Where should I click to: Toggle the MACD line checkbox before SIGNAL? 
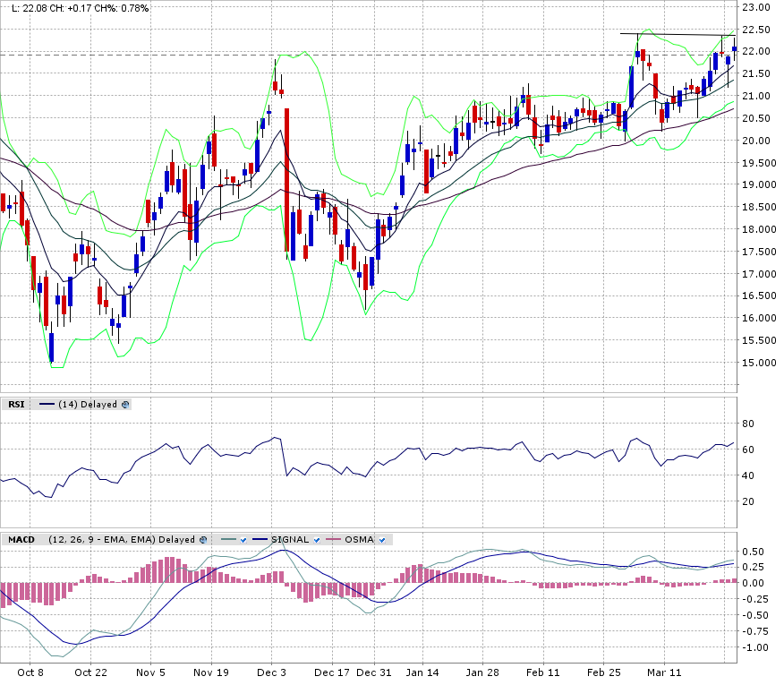pos(243,540)
